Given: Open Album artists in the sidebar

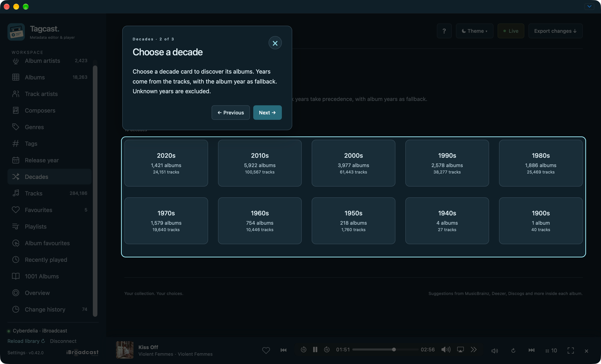Looking at the screenshot, I should 50,61.
